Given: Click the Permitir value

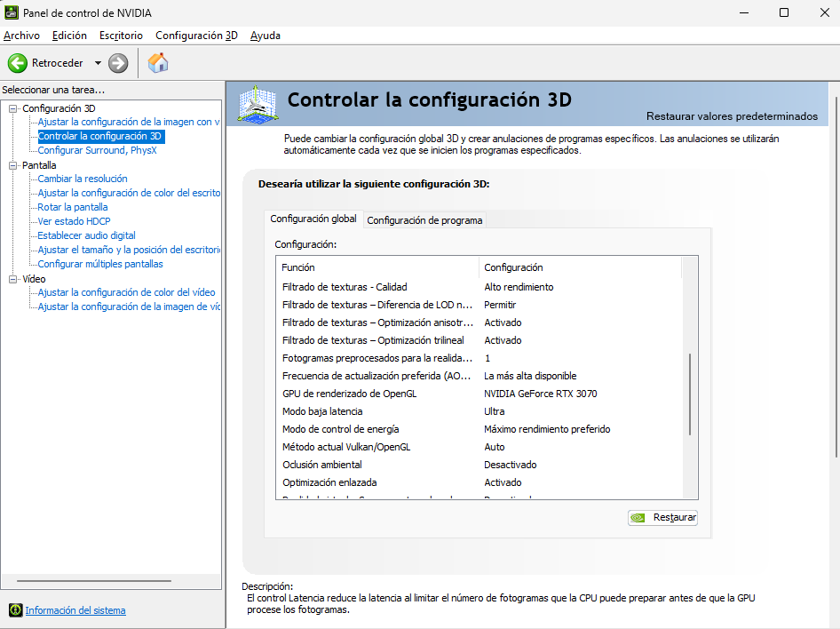Looking at the screenshot, I should click(500, 305).
